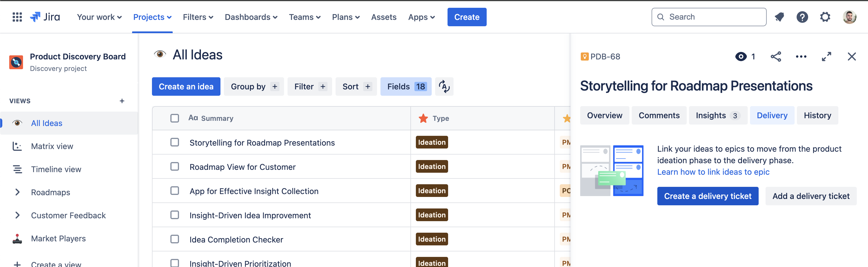This screenshot has width=868, height=267.
Task: Open the more actions ellipsis on PDB-68 panel
Action: pos(801,57)
